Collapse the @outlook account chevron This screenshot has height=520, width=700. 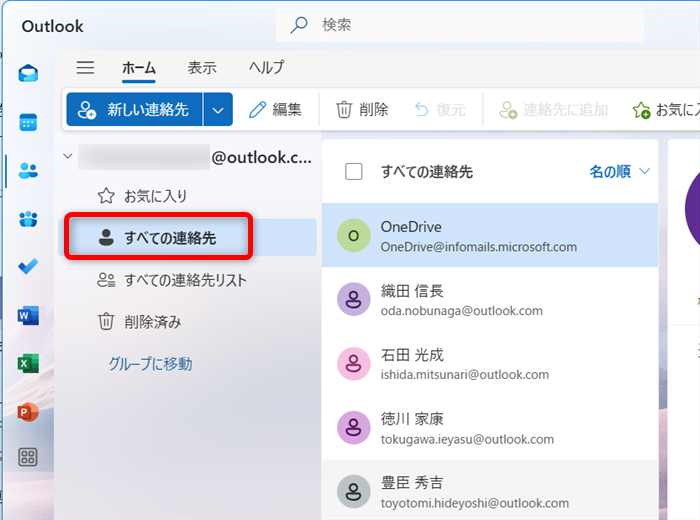[x=68, y=156]
